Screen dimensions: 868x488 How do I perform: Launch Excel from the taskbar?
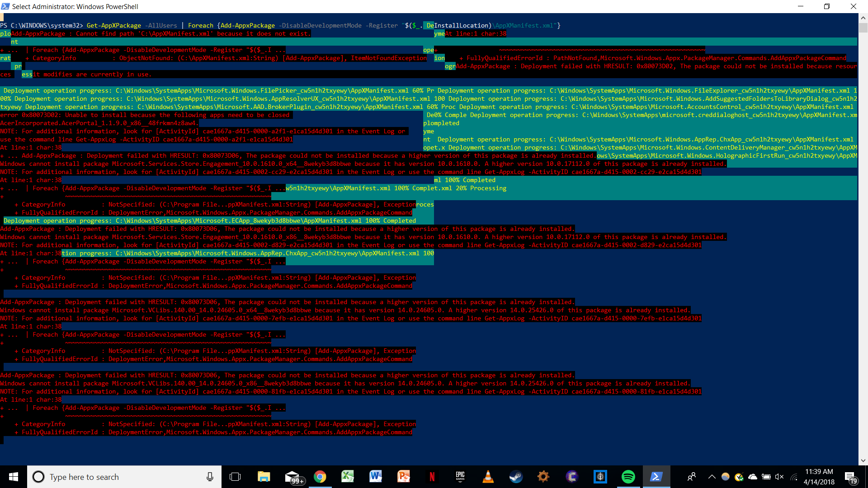point(348,477)
